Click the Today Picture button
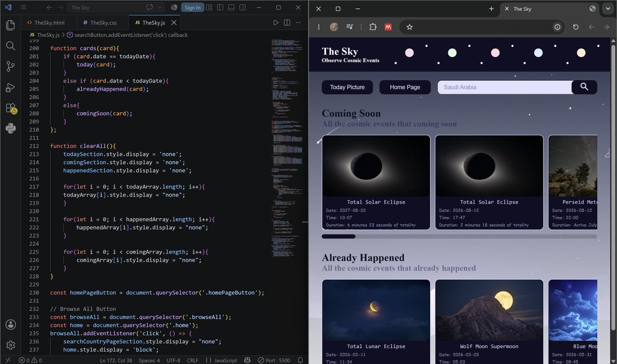Screen dimensions: 617x364 pyautogui.click(x=348, y=87)
